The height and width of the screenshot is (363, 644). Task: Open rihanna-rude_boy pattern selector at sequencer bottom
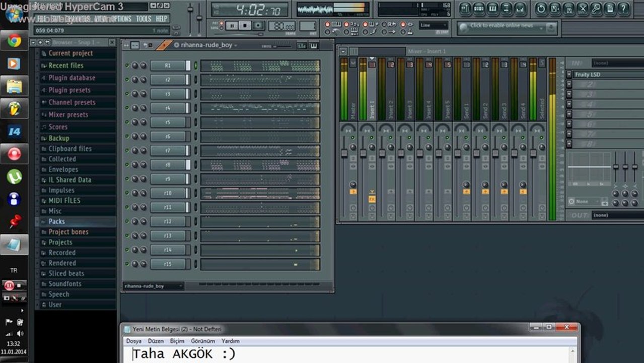pos(153,286)
